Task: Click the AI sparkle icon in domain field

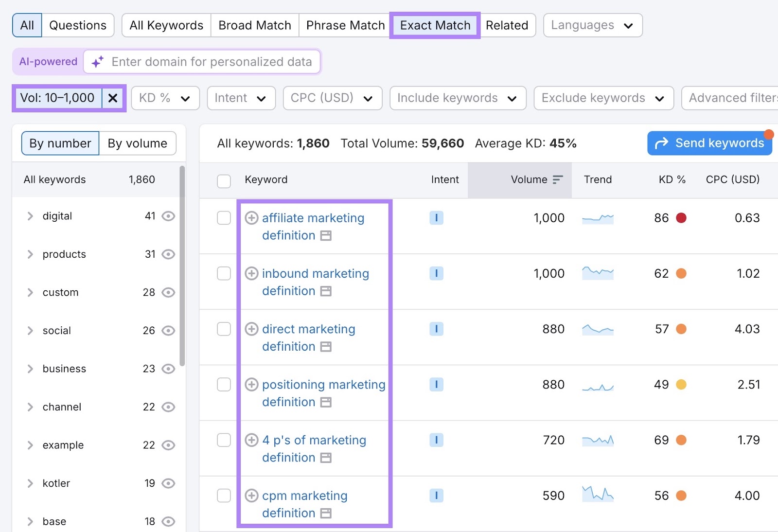Action: click(97, 62)
